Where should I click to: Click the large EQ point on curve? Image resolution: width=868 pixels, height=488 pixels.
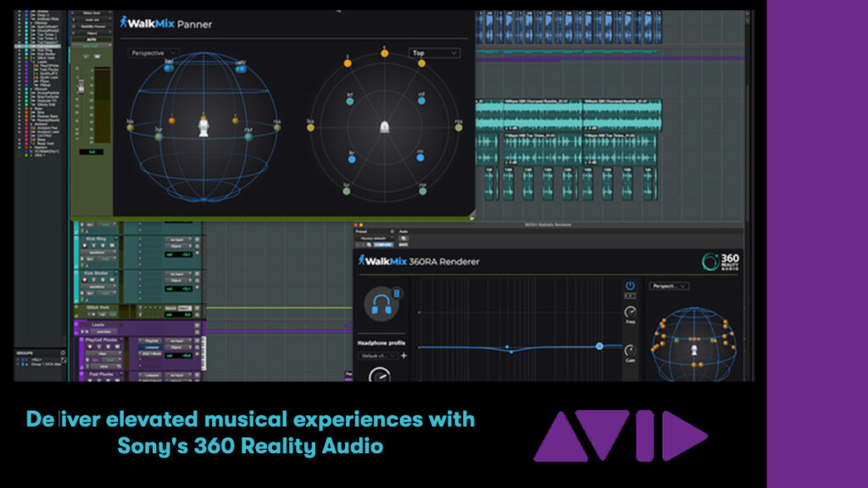point(599,346)
